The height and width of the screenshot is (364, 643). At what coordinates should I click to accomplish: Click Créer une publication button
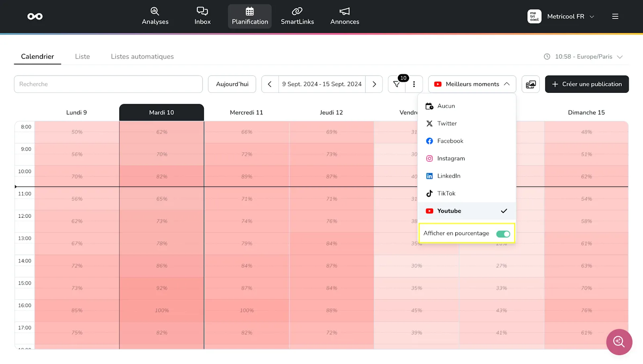tap(586, 84)
